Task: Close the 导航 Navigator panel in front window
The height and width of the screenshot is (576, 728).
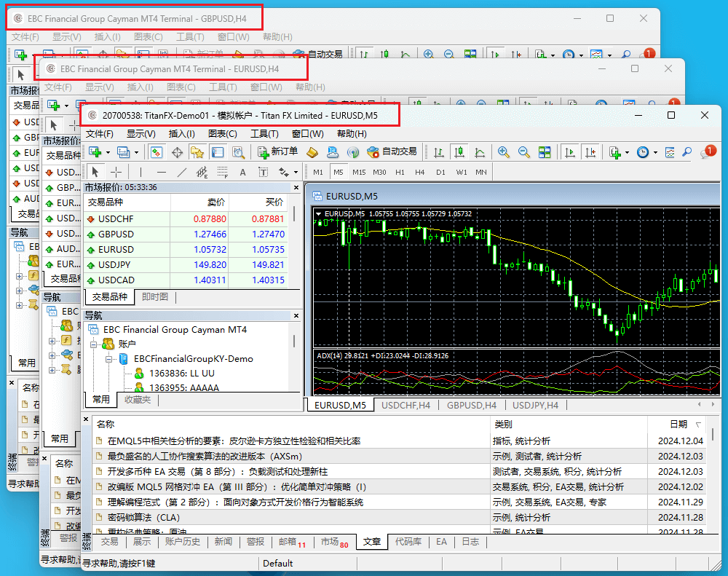Action: click(x=296, y=315)
